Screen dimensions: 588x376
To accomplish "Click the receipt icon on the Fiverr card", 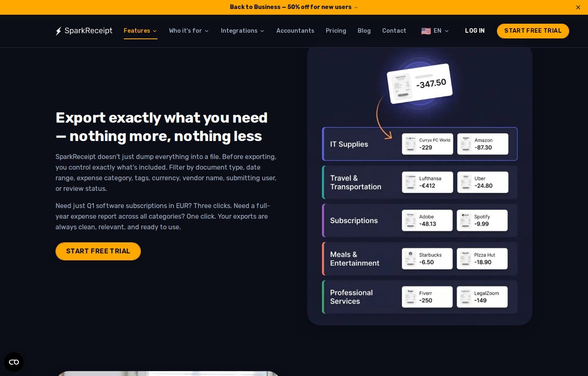I will pos(410,297).
